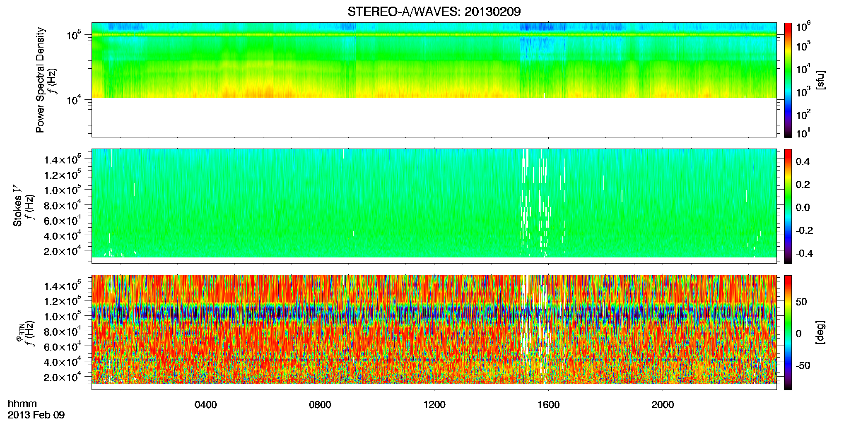Select the "-0.4" tick on Stokes colorbar

[804, 253]
